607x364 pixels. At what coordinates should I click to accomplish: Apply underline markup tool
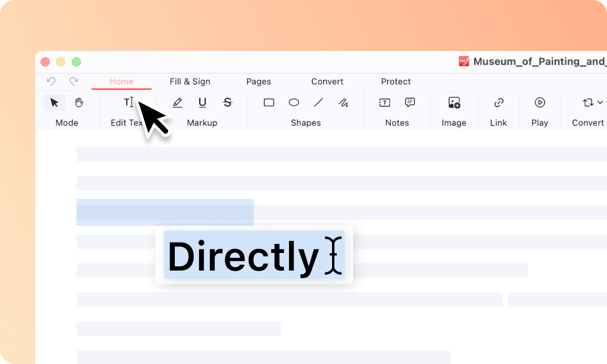pos(202,103)
